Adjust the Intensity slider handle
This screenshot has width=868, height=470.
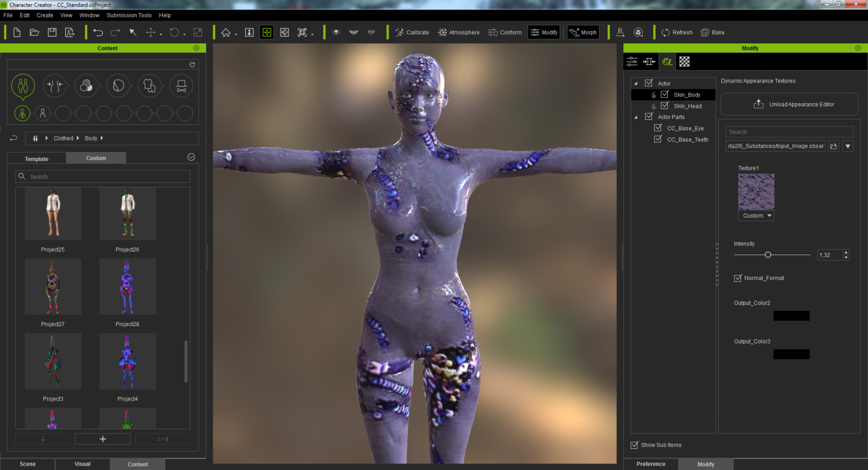[768, 255]
